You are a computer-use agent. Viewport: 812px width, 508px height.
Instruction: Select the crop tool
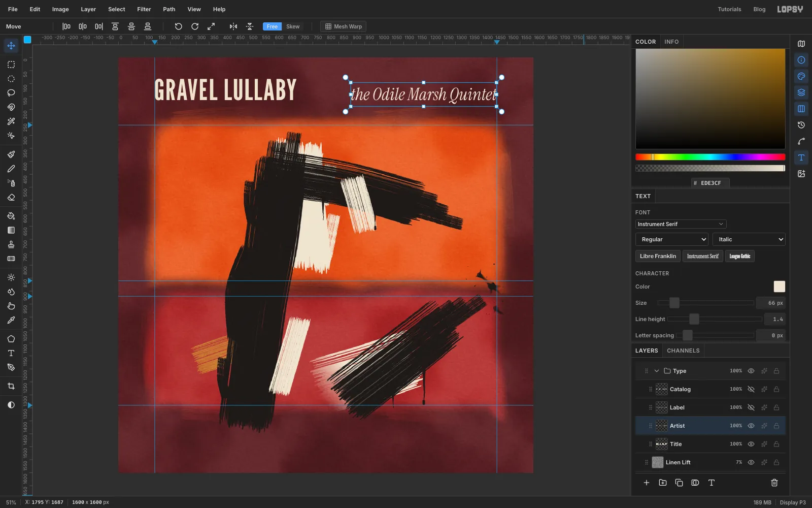pyautogui.click(x=11, y=386)
